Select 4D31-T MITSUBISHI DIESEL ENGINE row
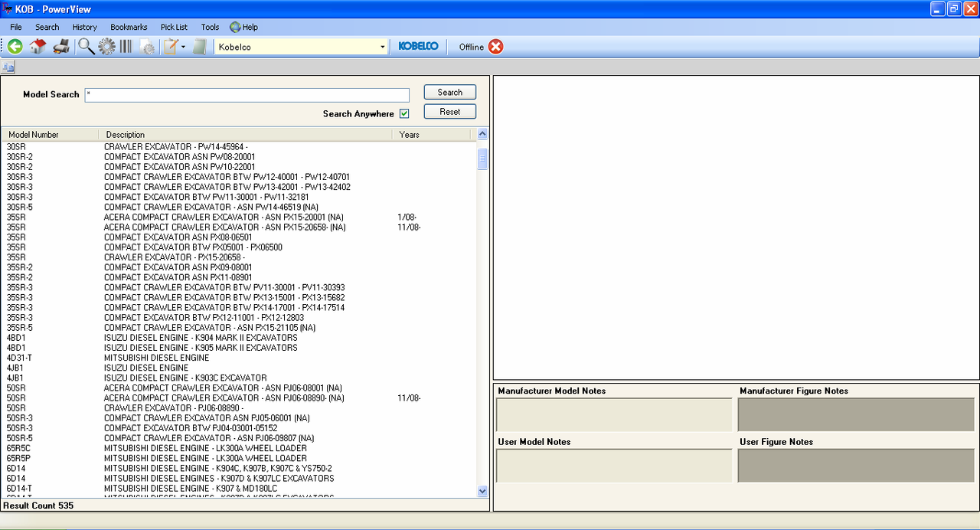The image size is (980, 530). (x=239, y=357)
